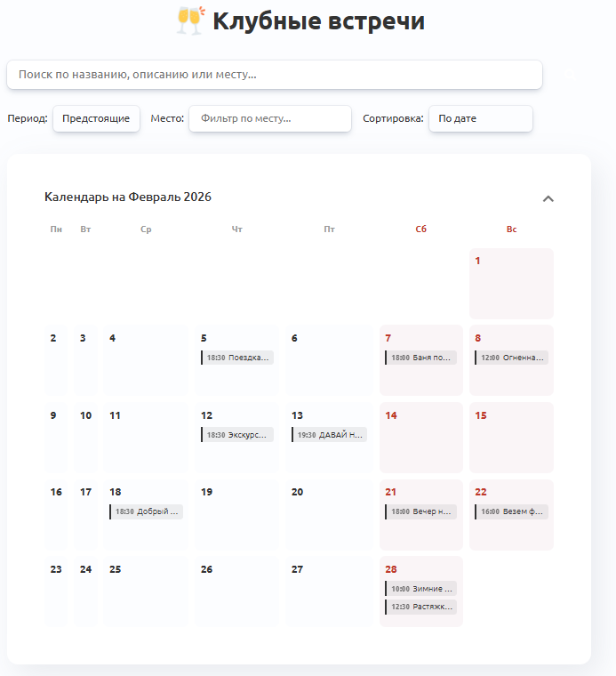Open the Сортировка dropdown showing По дате

tap(480, 118)
